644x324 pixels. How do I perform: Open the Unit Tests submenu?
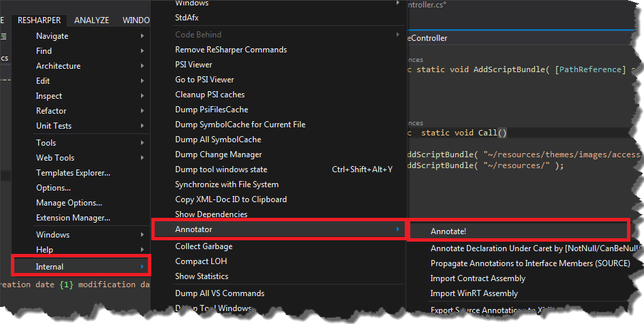pos(80,126)
